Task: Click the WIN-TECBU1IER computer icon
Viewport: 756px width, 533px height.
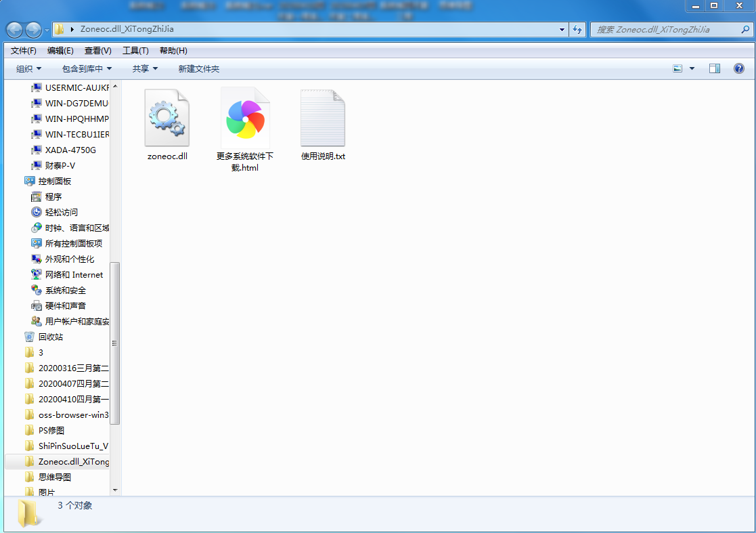Action: pos(36,135)
